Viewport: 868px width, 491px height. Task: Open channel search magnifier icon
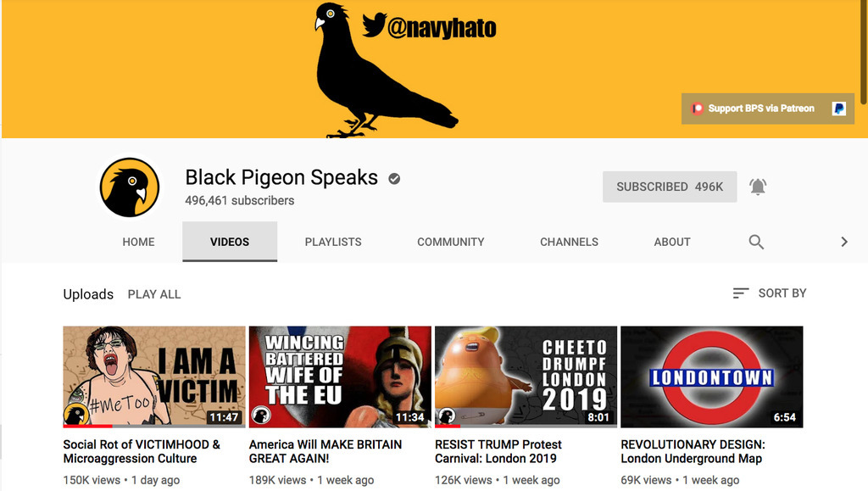click(x=756, y=242)
